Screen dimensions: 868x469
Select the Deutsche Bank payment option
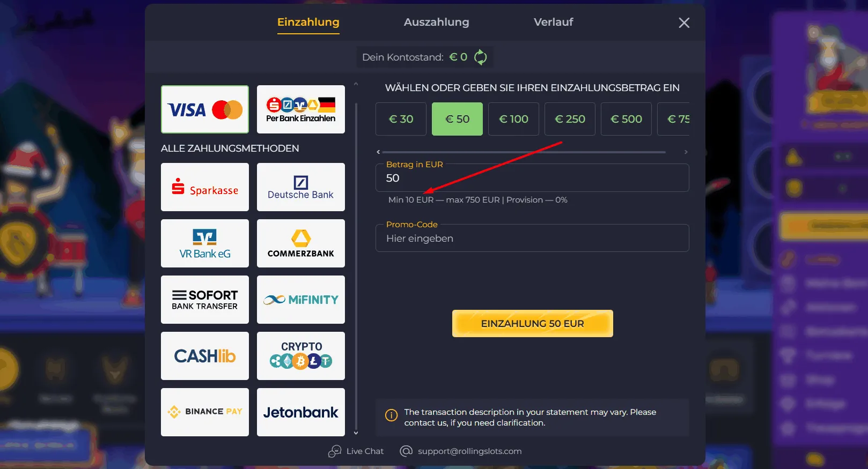pos(300,187)
